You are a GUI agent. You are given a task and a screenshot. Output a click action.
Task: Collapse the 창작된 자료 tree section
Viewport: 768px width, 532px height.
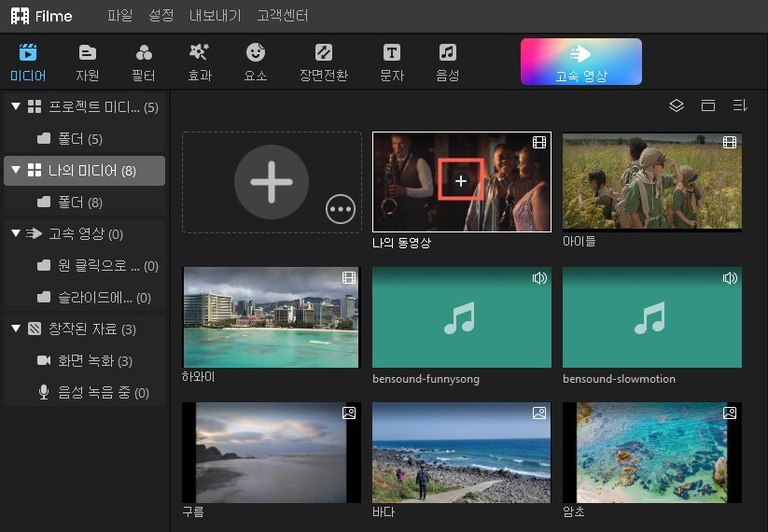16,329
